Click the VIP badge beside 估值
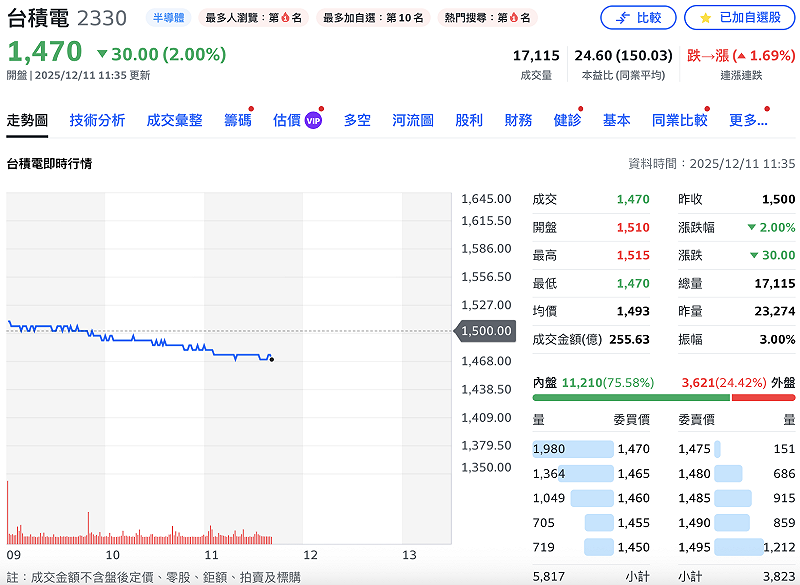 coord(313,120)
